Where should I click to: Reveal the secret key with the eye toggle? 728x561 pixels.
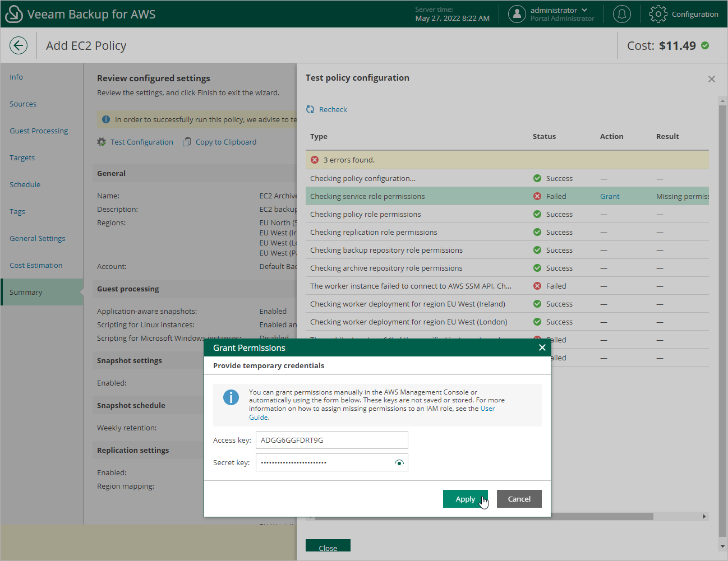pos(399,462)
